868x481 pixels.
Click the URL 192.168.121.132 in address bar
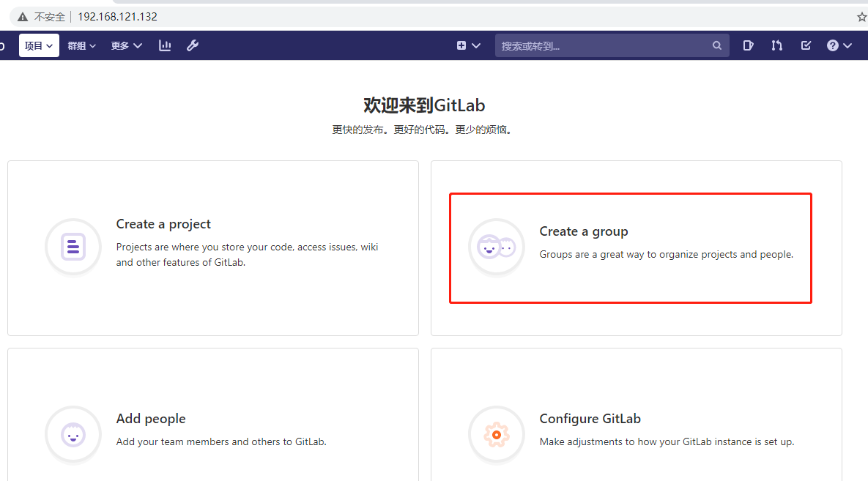[117, 17]
